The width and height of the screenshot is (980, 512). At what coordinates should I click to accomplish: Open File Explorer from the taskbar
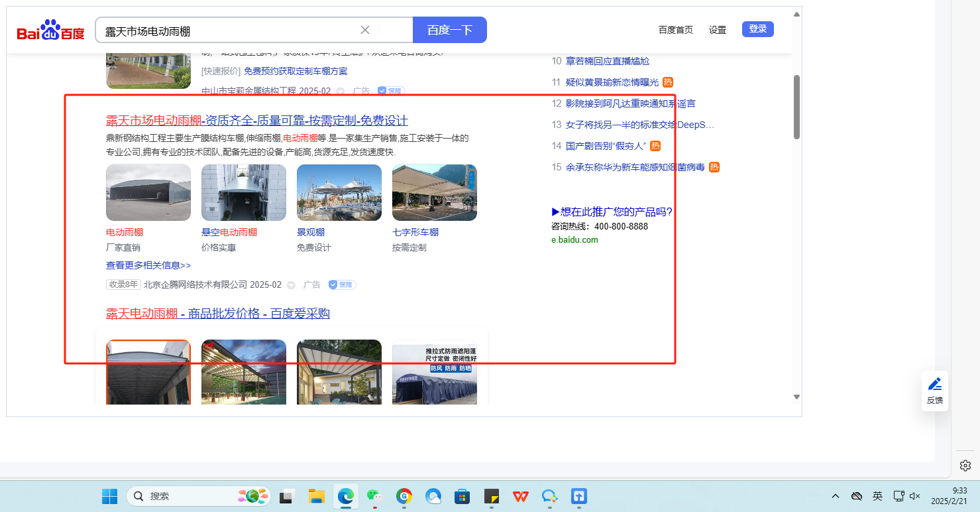(x=316, y=496)
